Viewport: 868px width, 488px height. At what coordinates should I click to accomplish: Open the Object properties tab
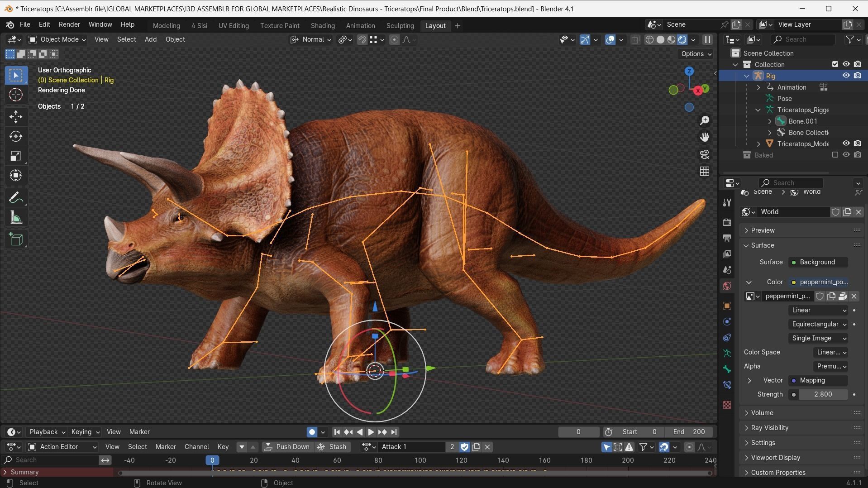pos(727,306)
